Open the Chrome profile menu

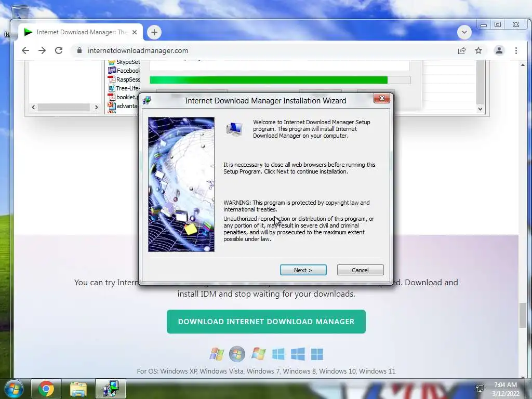coord(499,50)
